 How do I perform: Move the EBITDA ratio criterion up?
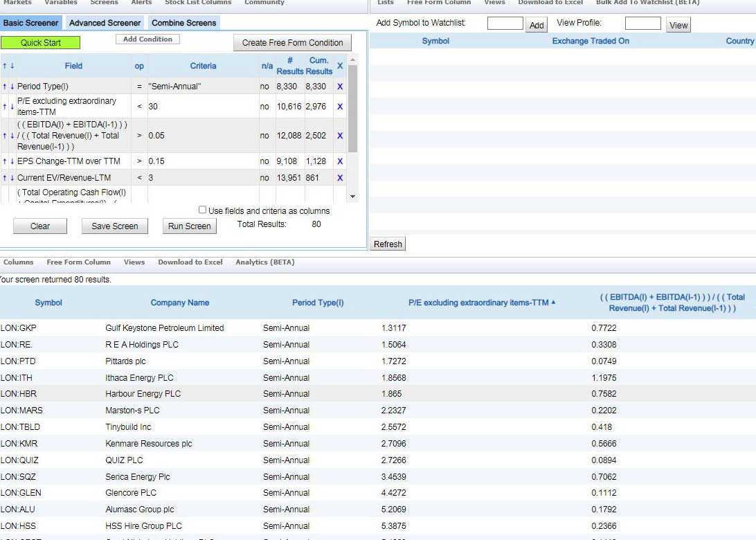tap(5, 136)
